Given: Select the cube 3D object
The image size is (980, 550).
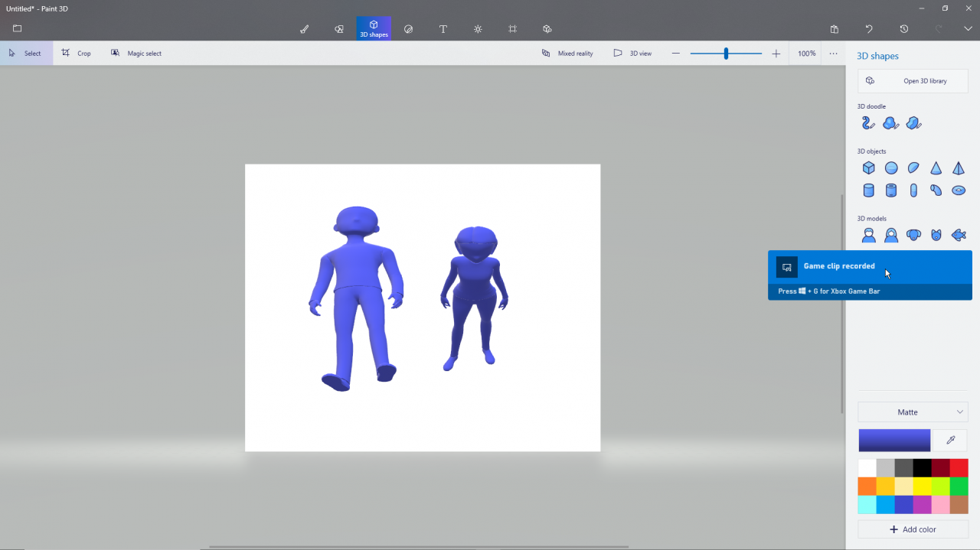Looking at the screenshot, I should click(x=868, y=168).
